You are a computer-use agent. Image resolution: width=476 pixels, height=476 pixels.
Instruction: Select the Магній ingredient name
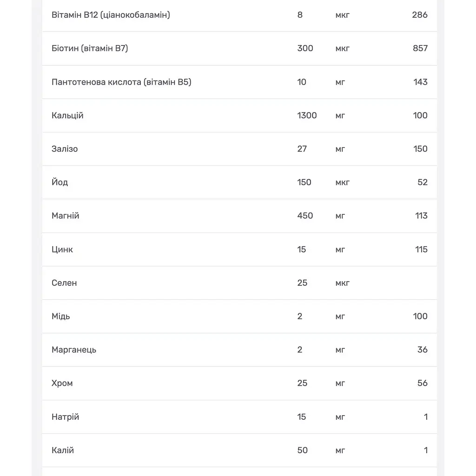pos(65,216)
